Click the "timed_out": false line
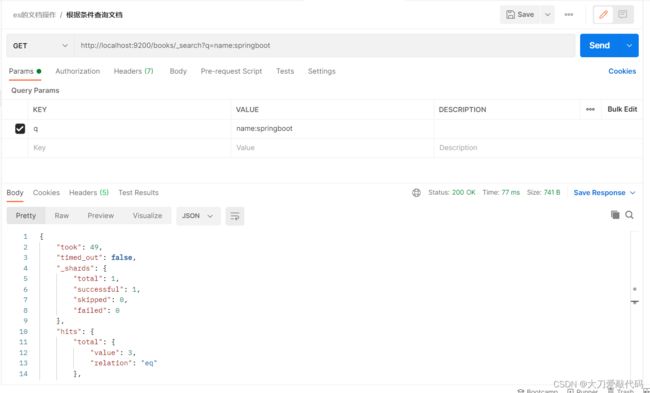Screen dimensions: 650x393 click(96, 258)
